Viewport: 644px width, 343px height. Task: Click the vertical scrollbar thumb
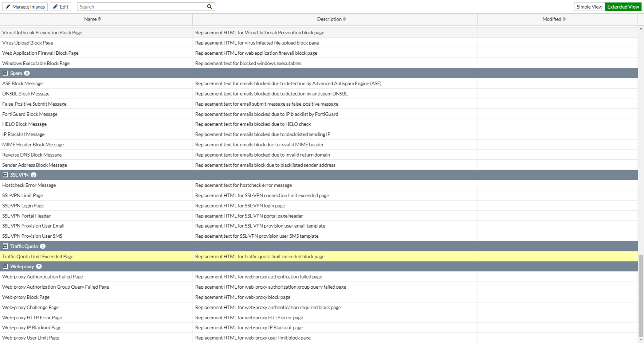point(641,295)
